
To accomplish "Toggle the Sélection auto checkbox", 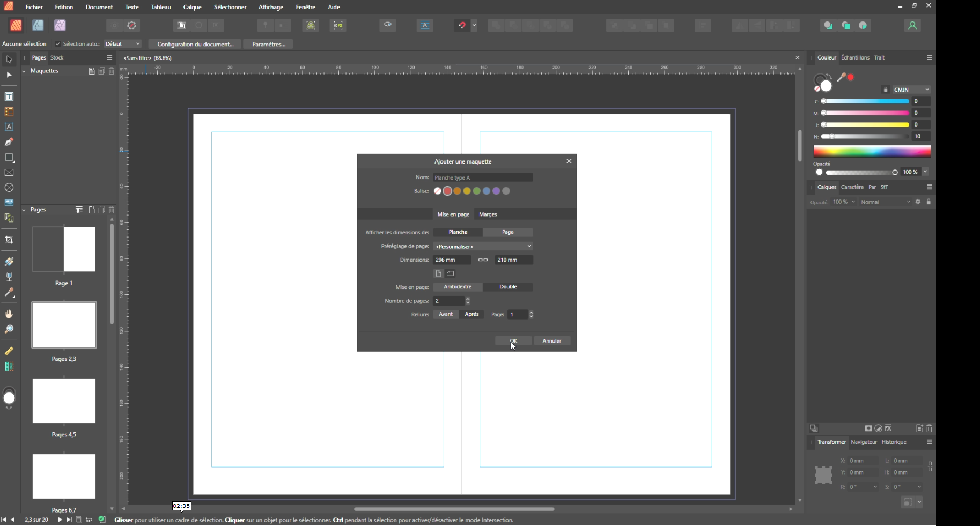I will point(58,44).
